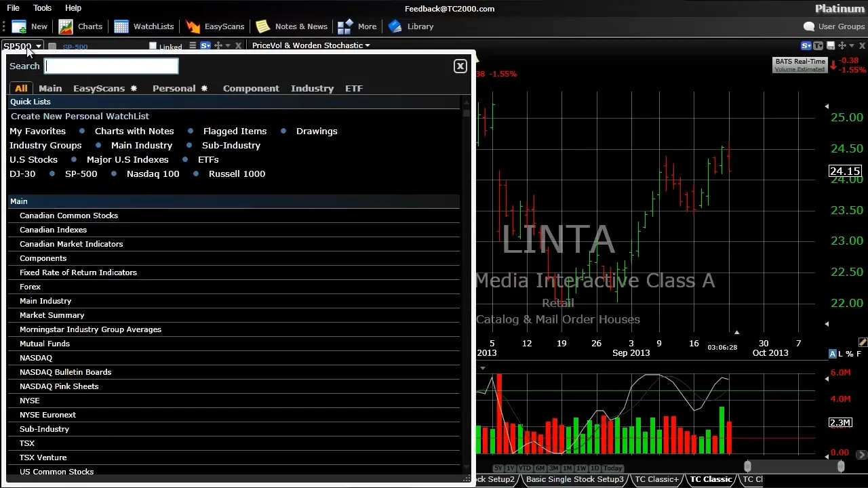Open the chart panel options arrow
Image resolution: width=868 pixels, height=488 pixels.
click(852, 45)
